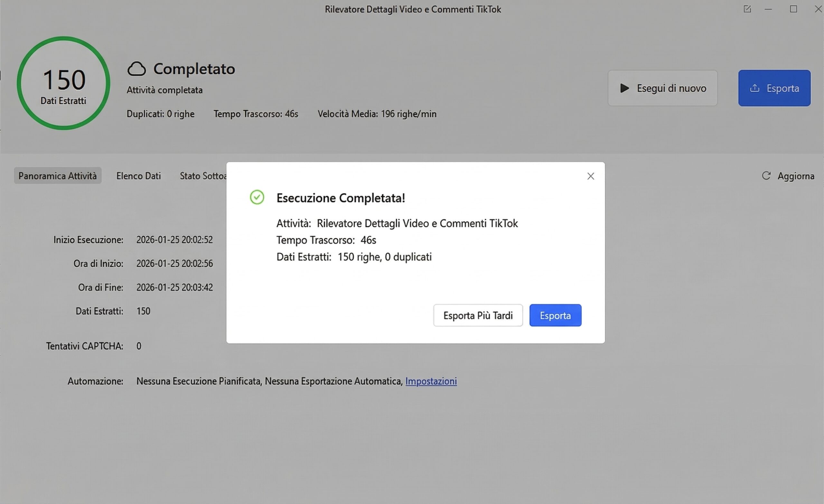The width and height of the screenshot is (824, 504).
Task: Click the upload icon on top Esporta button
Action: 754,88
